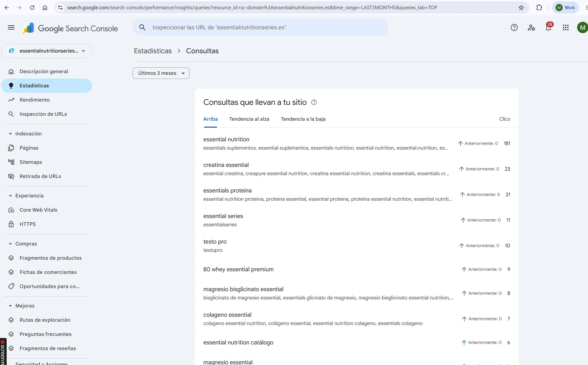This screenshot has height=365, width=588.
Task: Collapse the Compras section
Action: (x=10, y=244)
